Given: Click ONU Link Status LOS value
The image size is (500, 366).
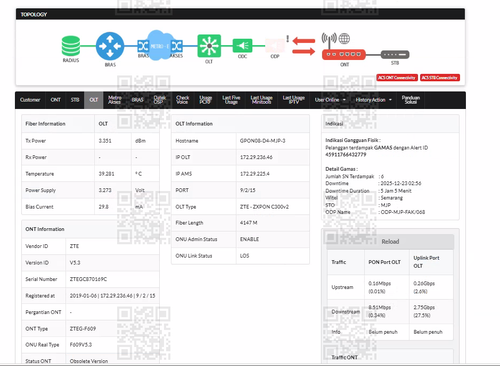Looking at the screenshot, I should (x=244, y=256).
